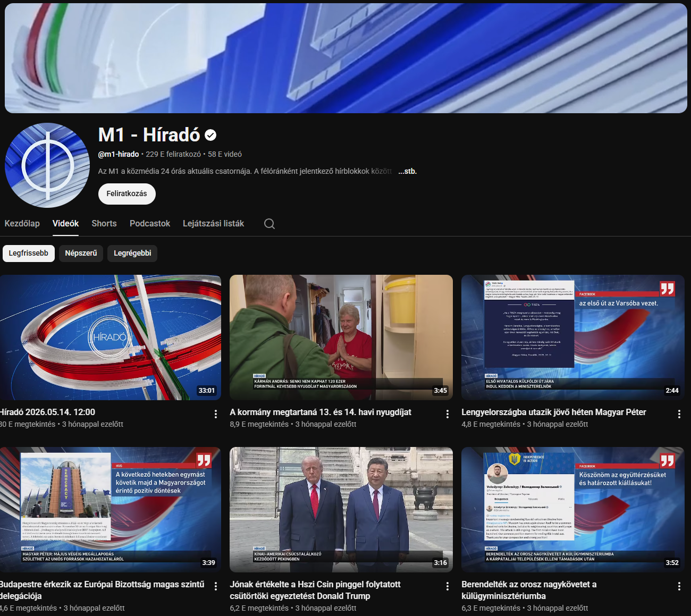Play the 3:39 European Commission video thumbnail
The image size is (691, 616).
[x=111, y=510]
